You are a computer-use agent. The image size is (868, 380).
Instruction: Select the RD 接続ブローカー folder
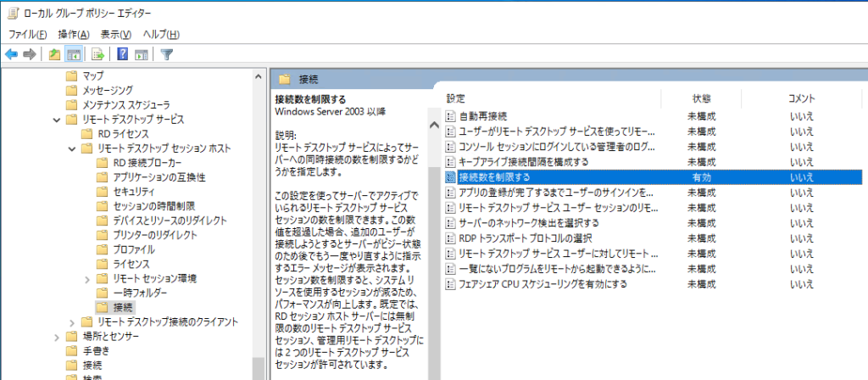(147, 163)
